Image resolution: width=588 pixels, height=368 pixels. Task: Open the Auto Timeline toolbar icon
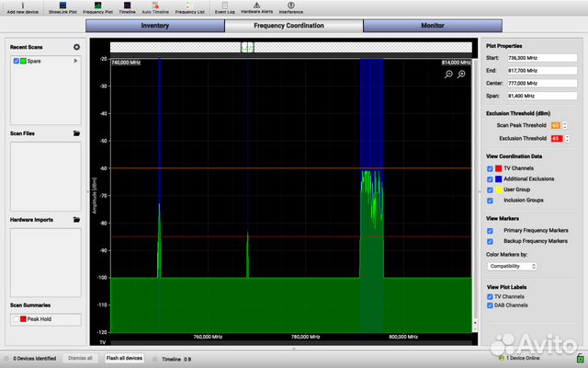pos(155,7)
